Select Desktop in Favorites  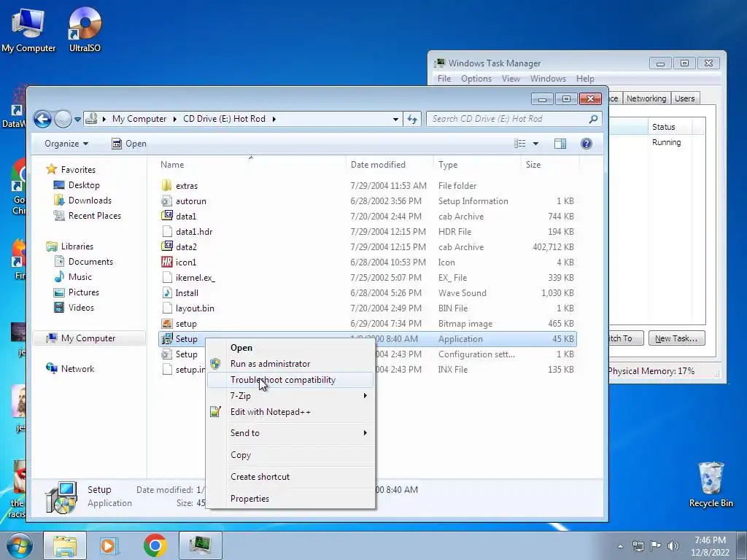(77, 185)
